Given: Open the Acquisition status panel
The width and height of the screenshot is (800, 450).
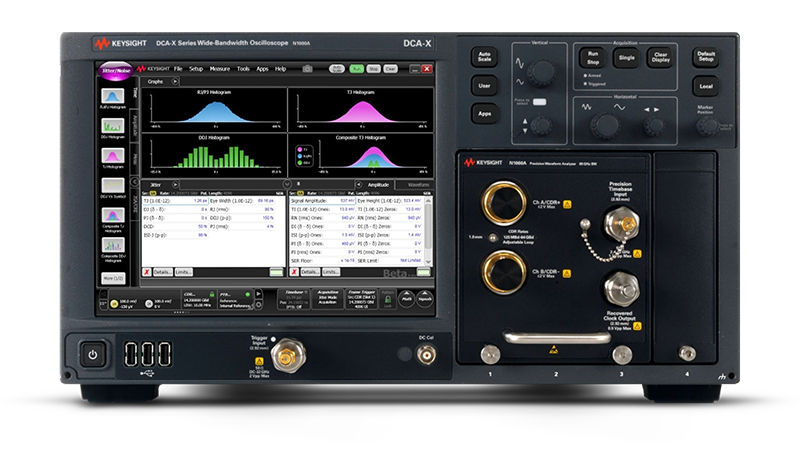Looking at the screenshot, I should coord(328,299).
